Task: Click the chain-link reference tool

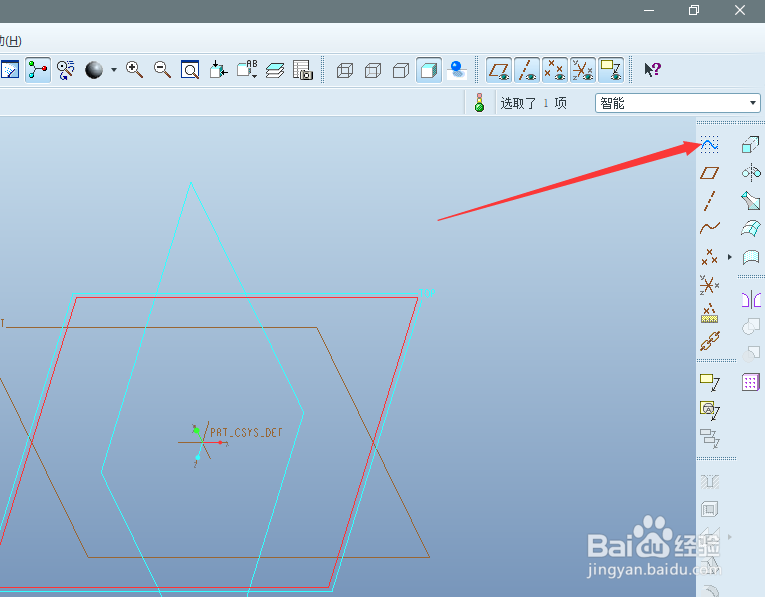Action: (709, 341)
